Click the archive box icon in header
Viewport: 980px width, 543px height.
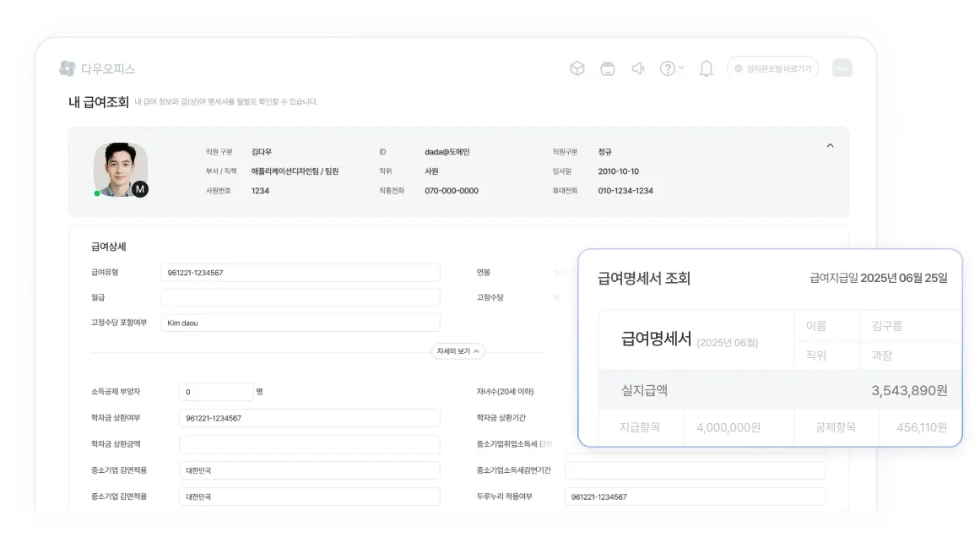click(x=608, y=68)
